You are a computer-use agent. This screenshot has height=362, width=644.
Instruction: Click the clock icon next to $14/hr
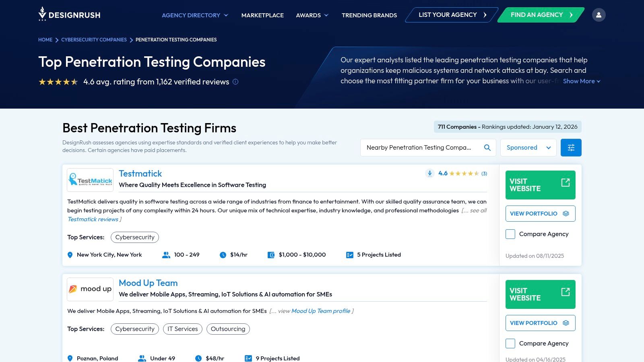(223, 254)
